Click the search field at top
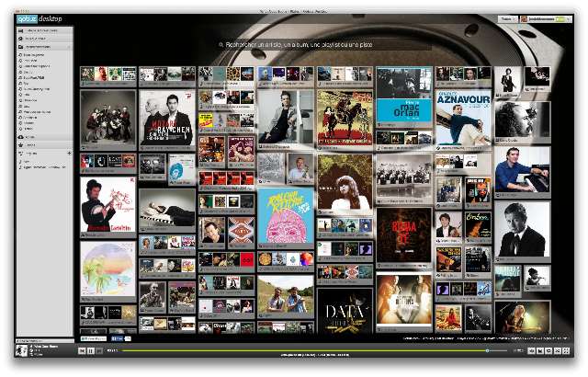588x377 pixels. 324,45
